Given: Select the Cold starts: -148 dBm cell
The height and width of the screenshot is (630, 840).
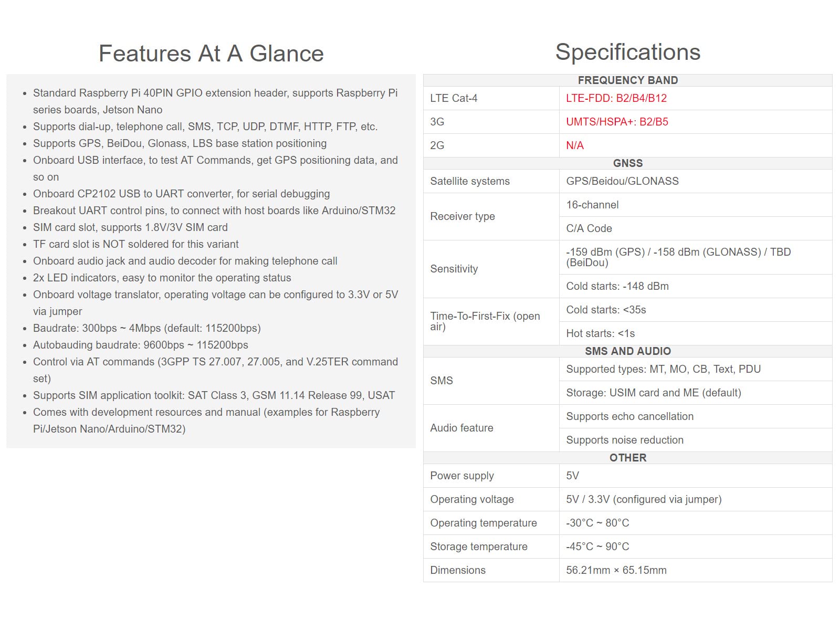Looking at the screenshot, I should point(696,286).
